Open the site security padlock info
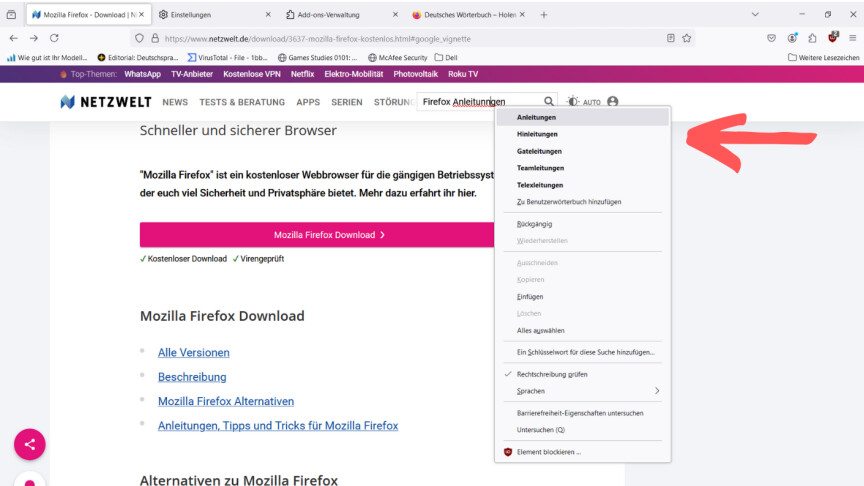This screenshot has height=486, width=864. coord(155,39)
